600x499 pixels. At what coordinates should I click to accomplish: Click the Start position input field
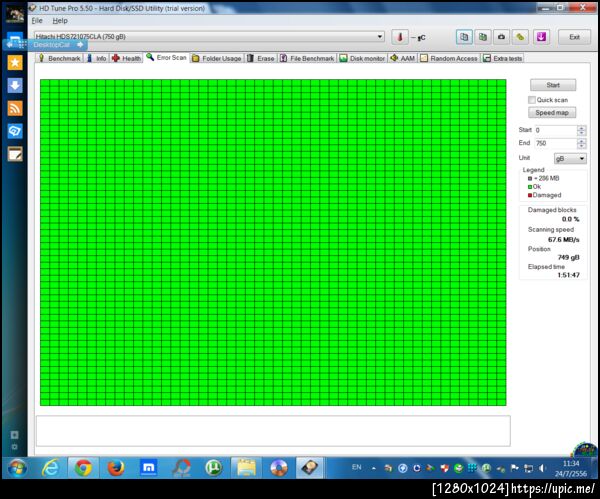[x=556, y=130]
